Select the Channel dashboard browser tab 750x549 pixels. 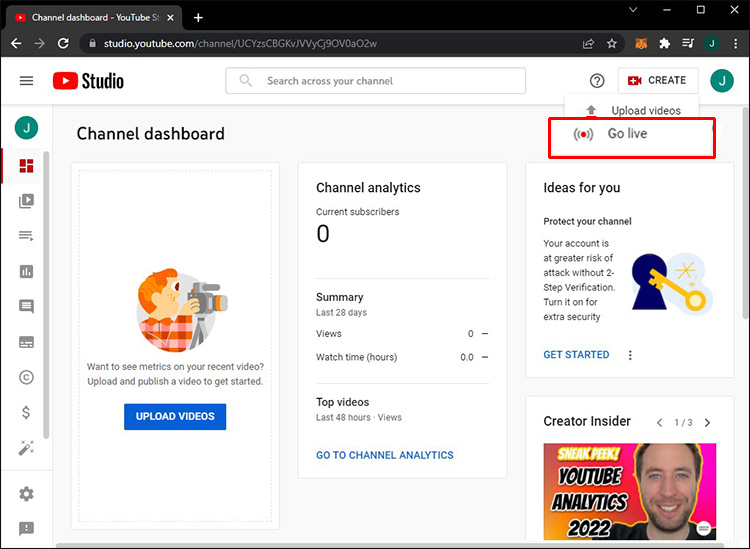pyautogui.click(x=94, y=18)
